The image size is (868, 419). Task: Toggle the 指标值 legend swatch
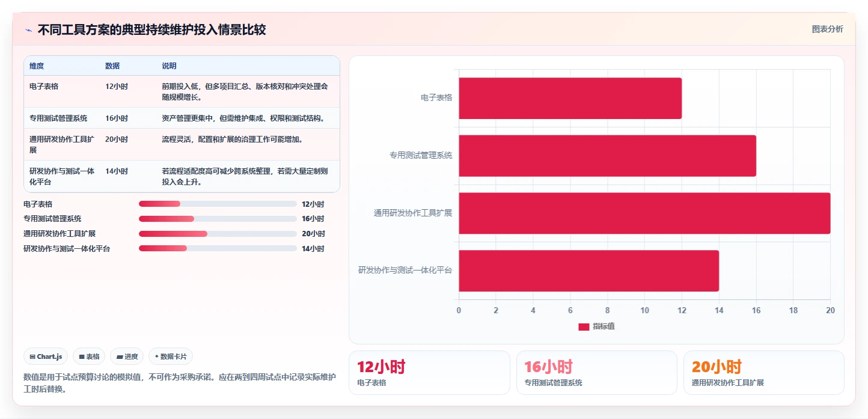tap(584, 326)
